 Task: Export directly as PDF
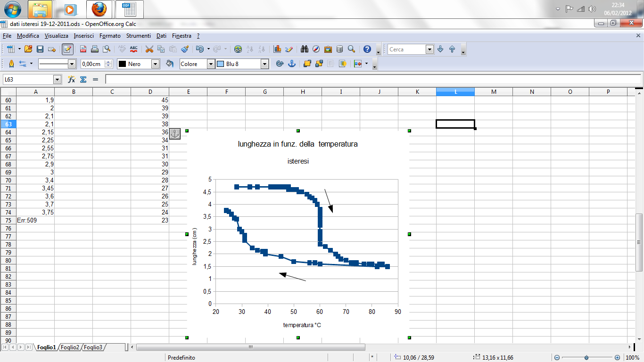tap(83, 49)
